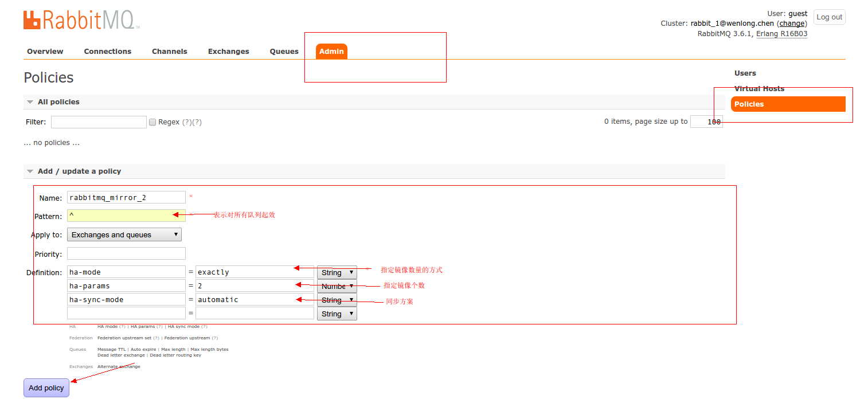Click the exactly value field
Image resolution: width=868 pixels, height=403 pixels.
[255, 272]
